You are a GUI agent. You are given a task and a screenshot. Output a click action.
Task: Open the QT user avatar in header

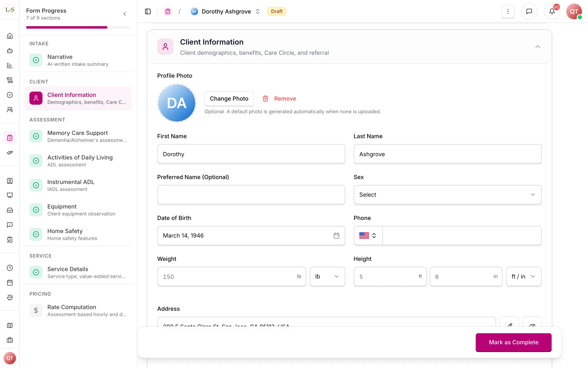click(x=574, y=11)
